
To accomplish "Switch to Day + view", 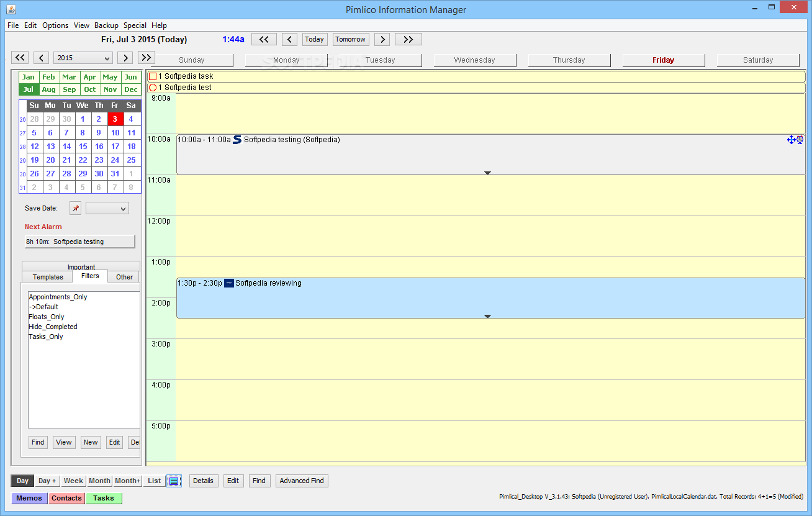I will coord(47,481).
